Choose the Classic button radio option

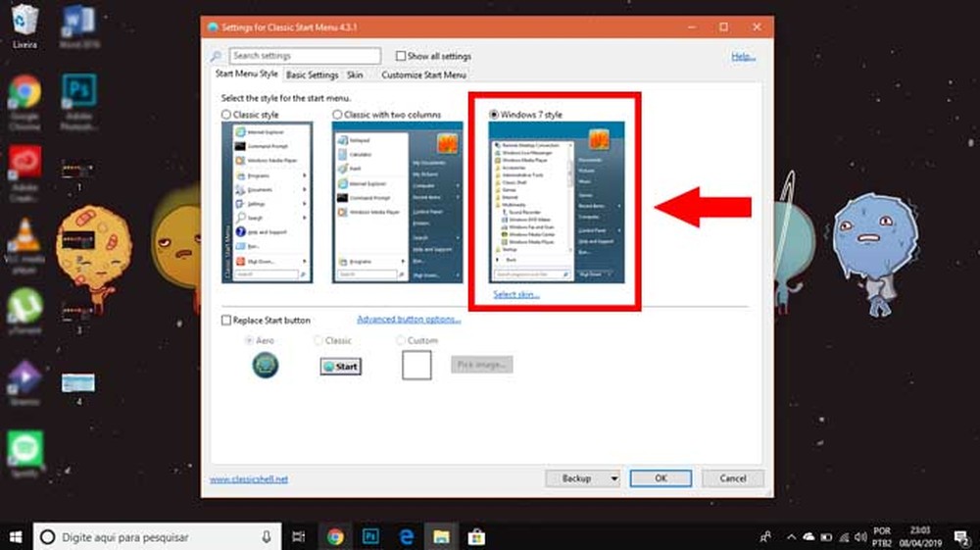[318, 340]
